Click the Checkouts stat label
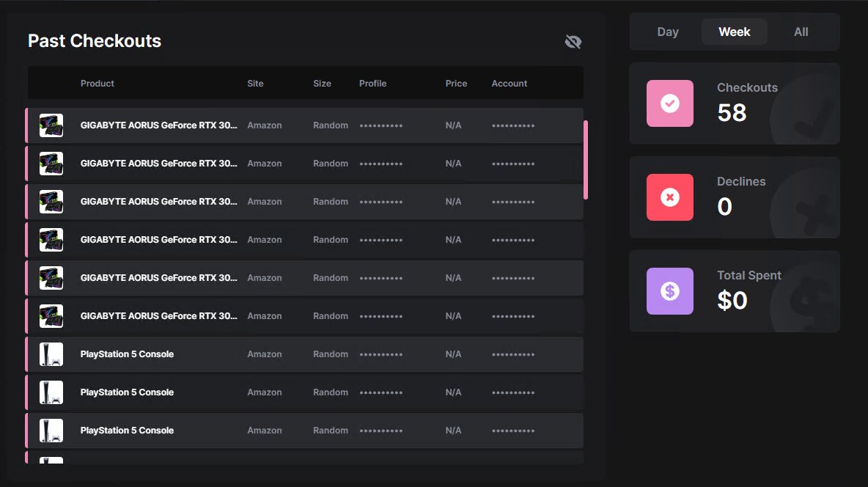The width and height of the screenshot is (868, 487). [747, 87]
